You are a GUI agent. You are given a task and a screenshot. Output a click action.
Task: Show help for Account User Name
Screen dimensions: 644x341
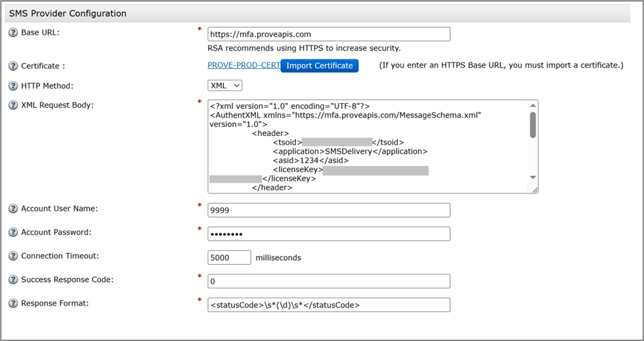coord(13,209)
